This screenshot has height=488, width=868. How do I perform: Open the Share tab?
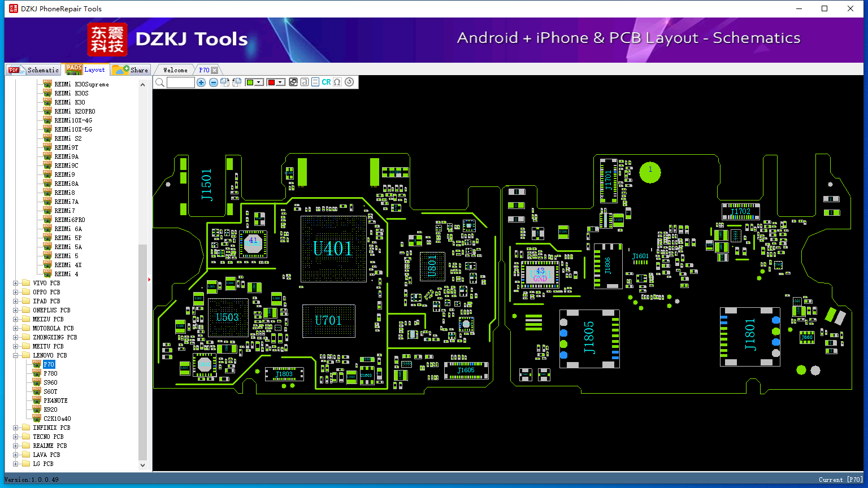click(130, 70)
